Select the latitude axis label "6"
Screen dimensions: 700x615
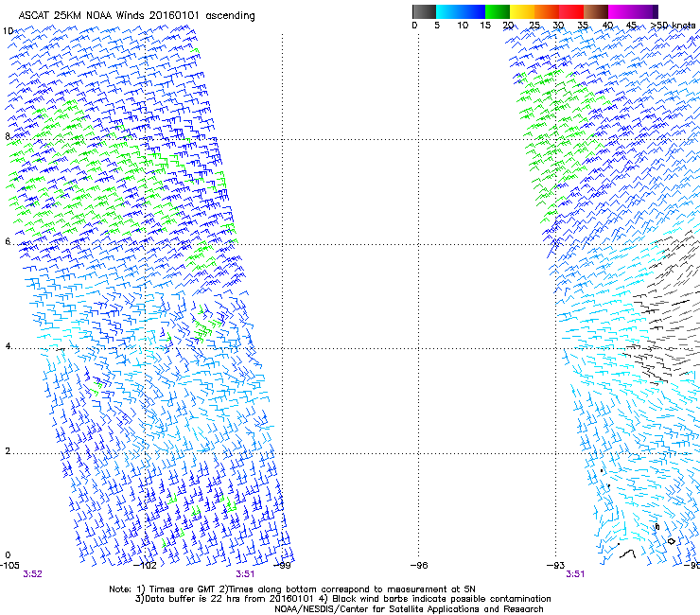tap(8, 241)
